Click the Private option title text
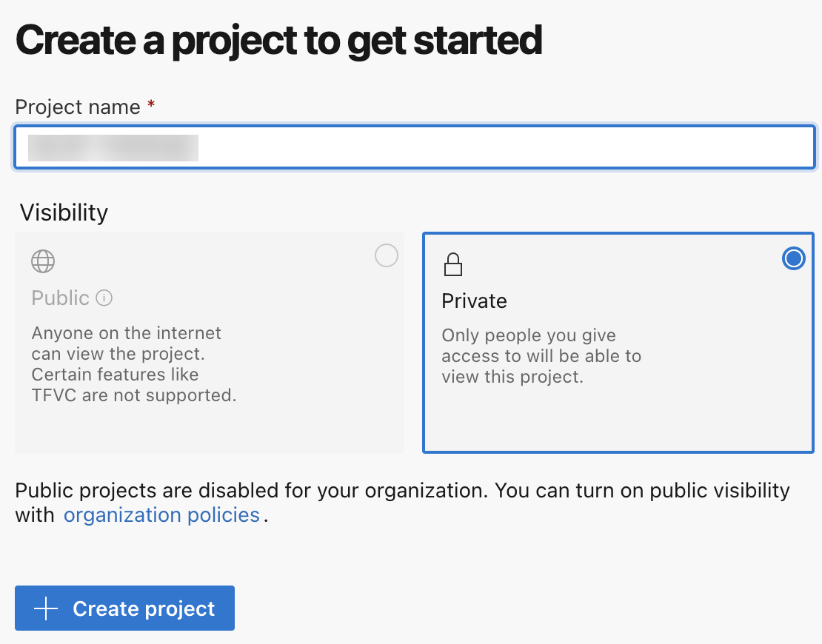This screenshot has height=644, width=822. pyautogui.click(x=474, y=301)
